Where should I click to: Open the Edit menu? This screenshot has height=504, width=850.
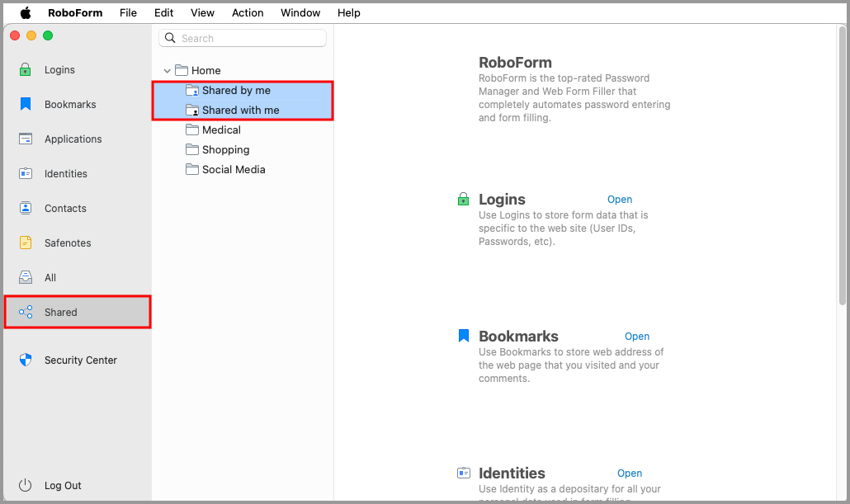click(163, 12)
